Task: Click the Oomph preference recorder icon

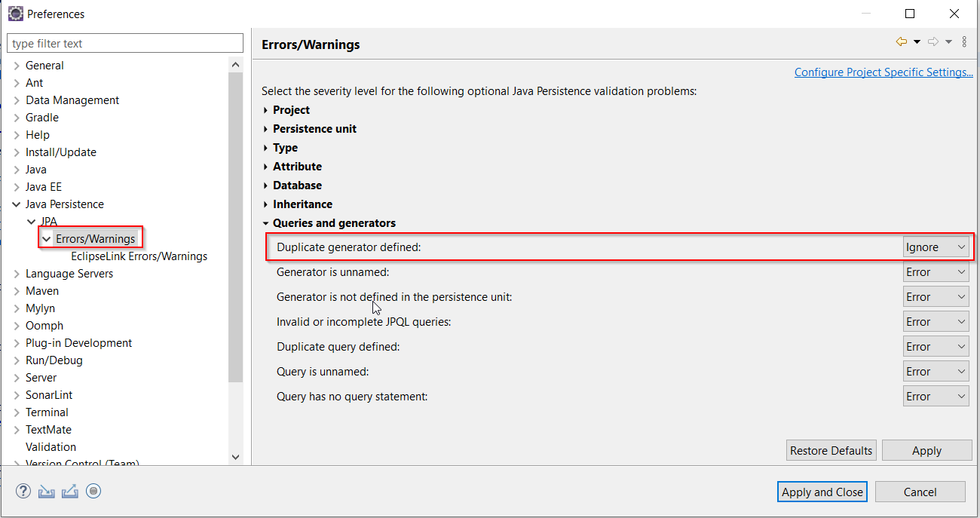Action: coord(93,491)
